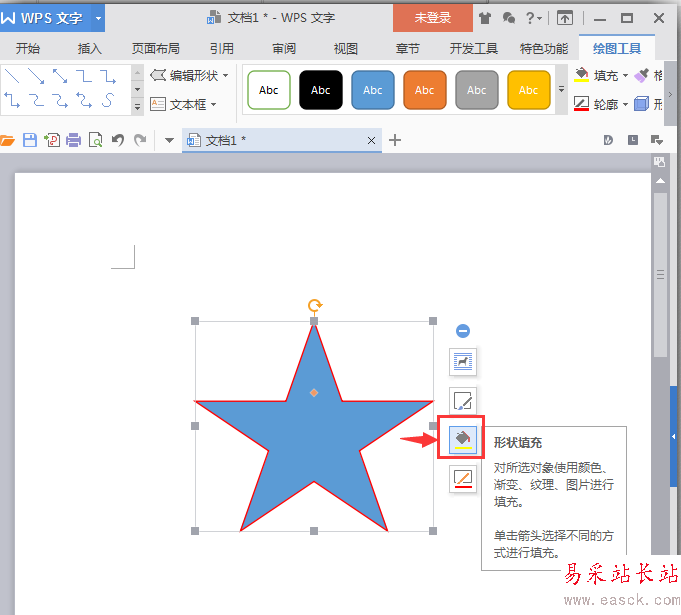This screenshot has width=681, height=615.
Task: Click the shape outline floating button beside star
Action: pos(463,479)
